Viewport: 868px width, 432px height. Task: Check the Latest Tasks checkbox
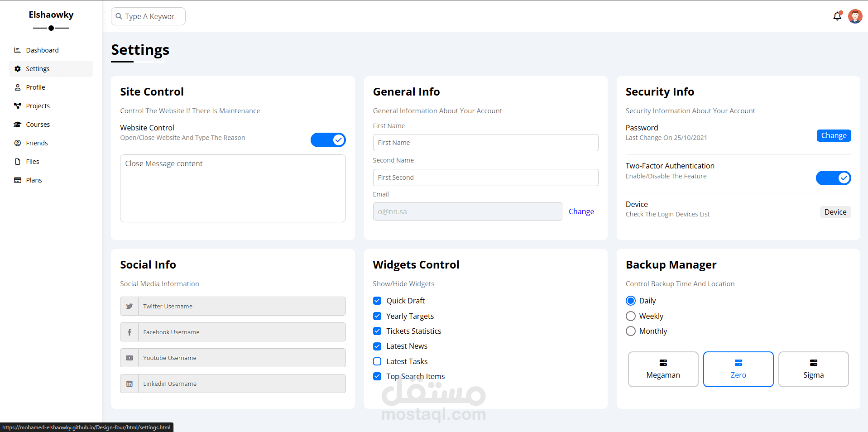377,361
